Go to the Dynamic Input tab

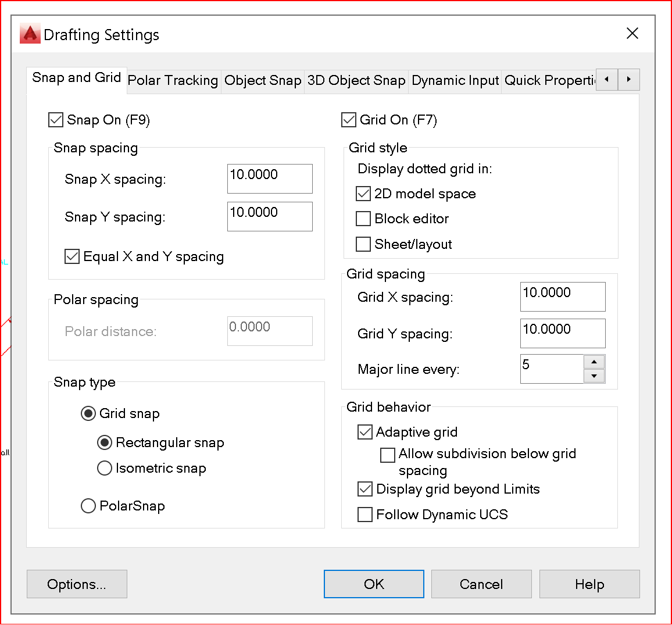[455, 81]
